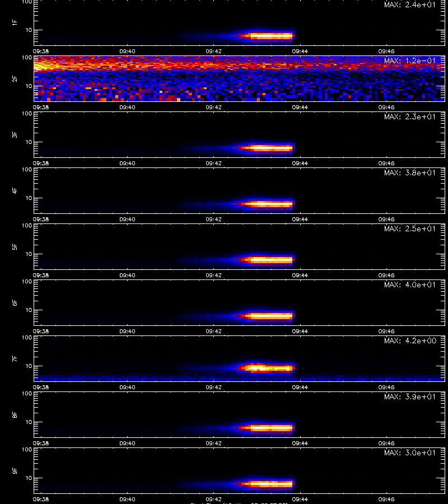Click the 6F panel axis label

coord(15,302)
